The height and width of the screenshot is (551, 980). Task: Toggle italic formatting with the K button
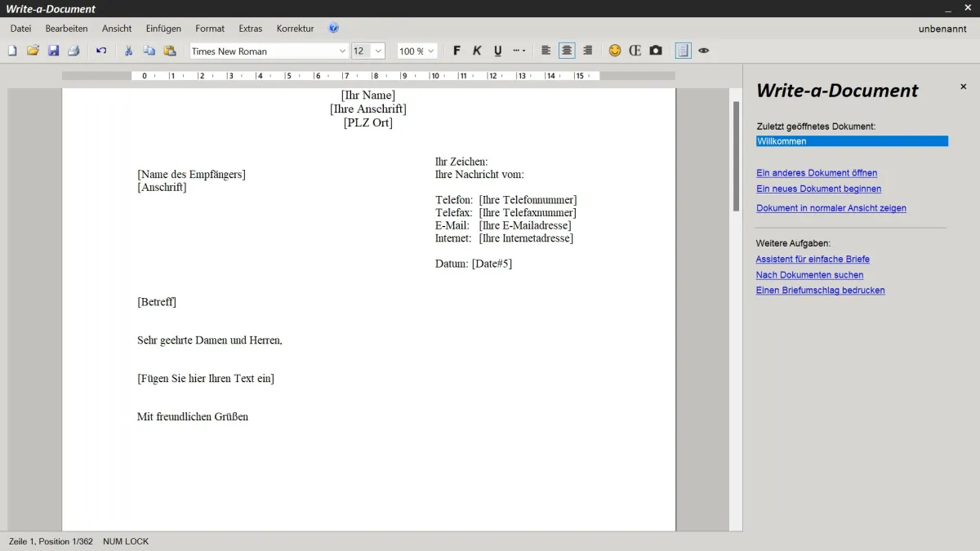click(x=477, y=51)
